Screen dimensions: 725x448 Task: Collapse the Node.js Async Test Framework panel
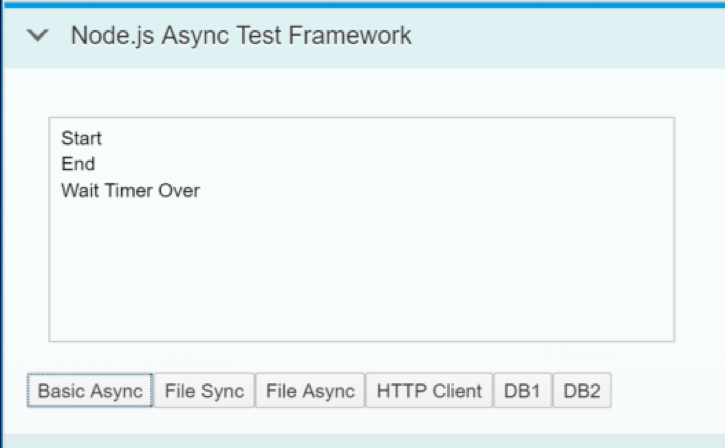point(37,35)
